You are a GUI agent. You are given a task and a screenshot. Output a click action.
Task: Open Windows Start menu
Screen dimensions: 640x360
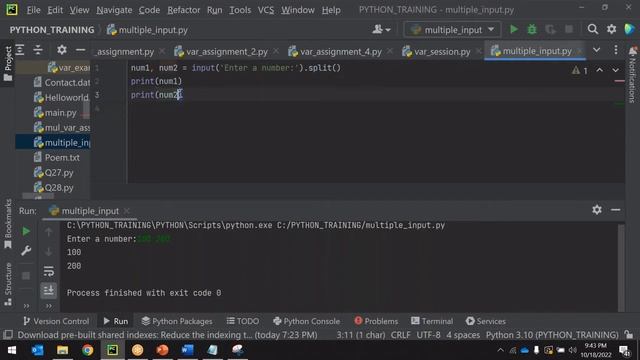12,350
